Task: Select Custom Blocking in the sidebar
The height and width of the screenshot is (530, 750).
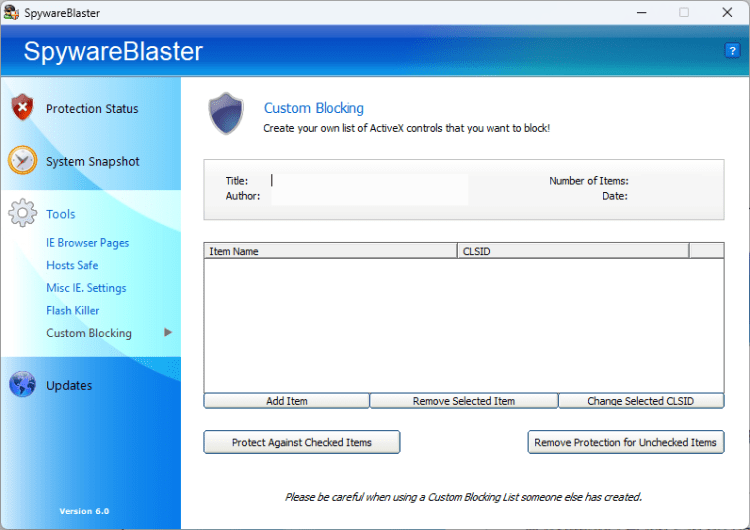Action: click(x=89, y=333)
